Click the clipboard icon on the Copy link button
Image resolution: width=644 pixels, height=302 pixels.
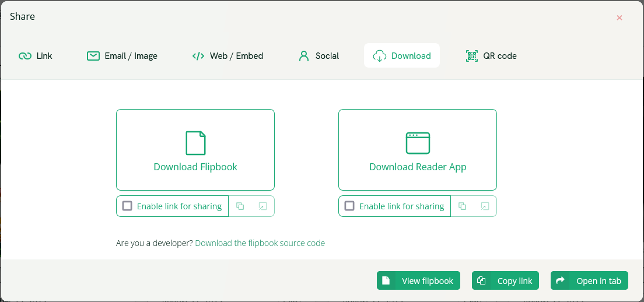pos(481,280)
